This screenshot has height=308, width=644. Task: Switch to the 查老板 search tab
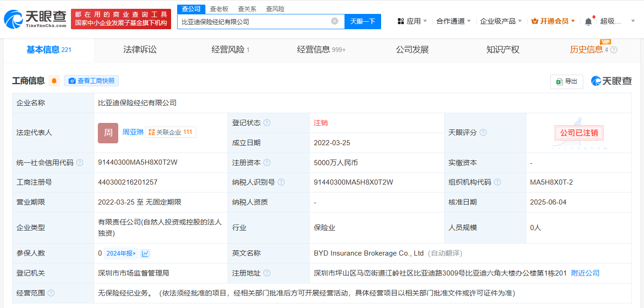(219, 9)
